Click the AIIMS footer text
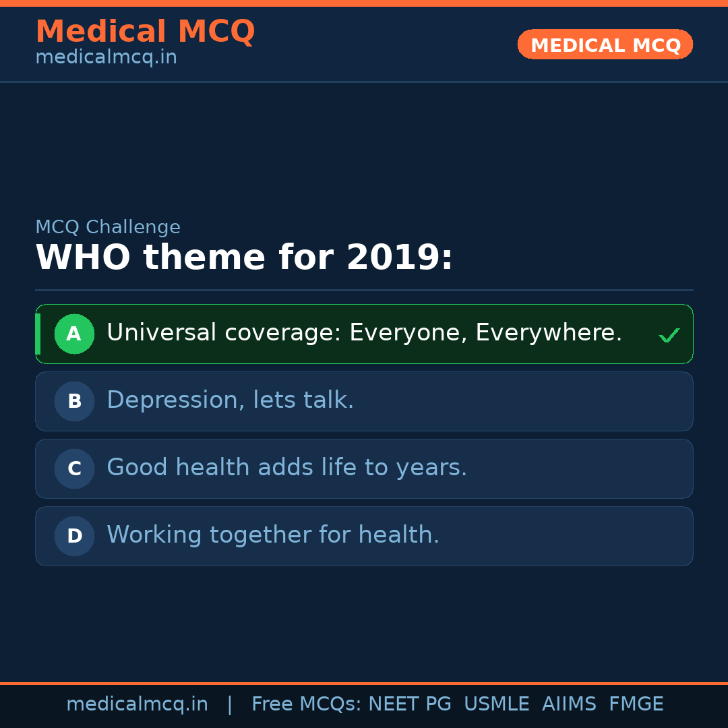This screenshot has height=728, width=728. [569, 704]
